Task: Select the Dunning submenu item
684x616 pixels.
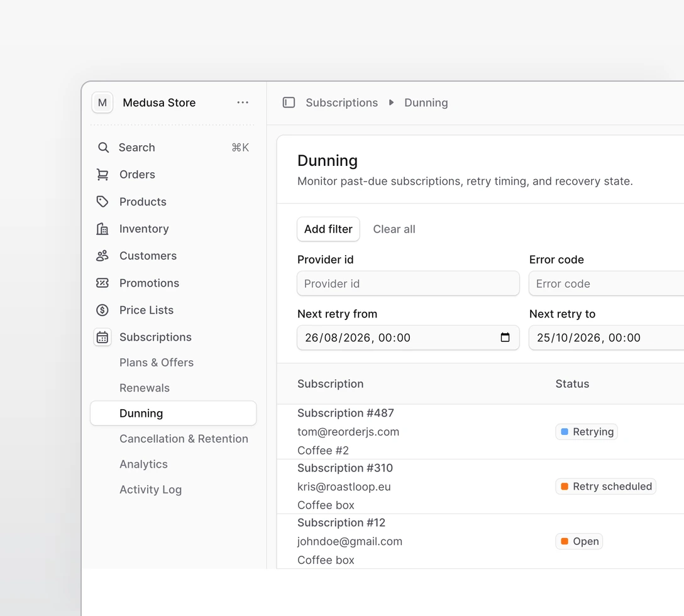Action: click(x=174, y=413)
